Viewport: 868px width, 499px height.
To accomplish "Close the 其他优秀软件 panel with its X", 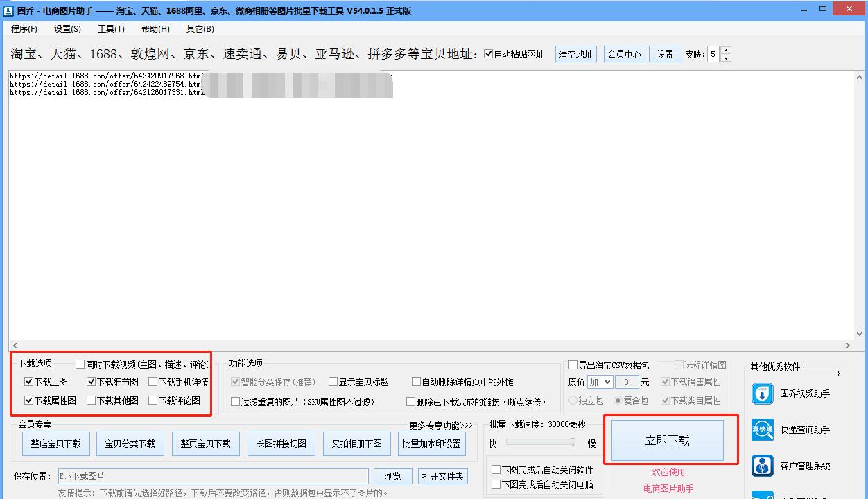I will click(x=840, y=373).
